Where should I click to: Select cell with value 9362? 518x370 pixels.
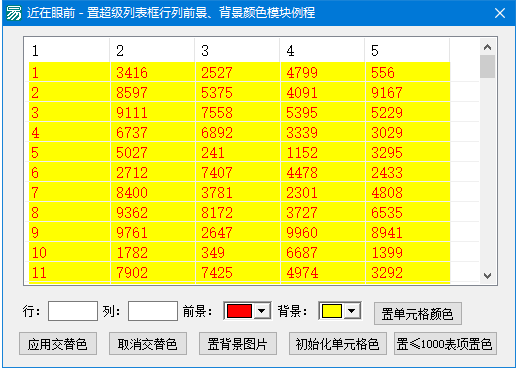(x=152, y=212)
